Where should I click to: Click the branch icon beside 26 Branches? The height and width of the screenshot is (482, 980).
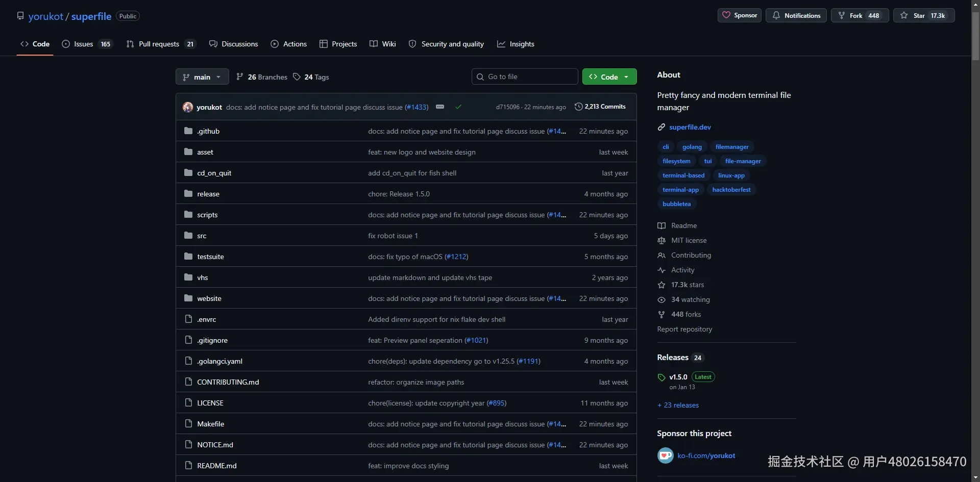coord(240,77)
